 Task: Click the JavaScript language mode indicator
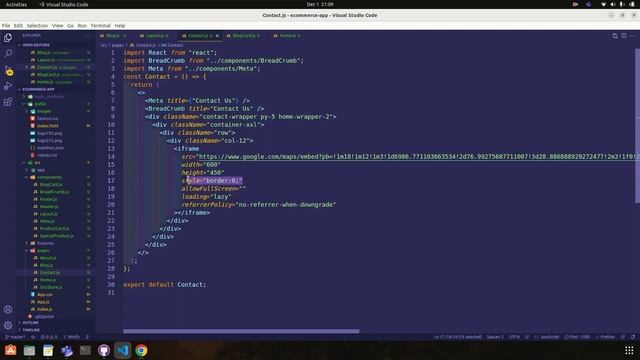point(547,337)
